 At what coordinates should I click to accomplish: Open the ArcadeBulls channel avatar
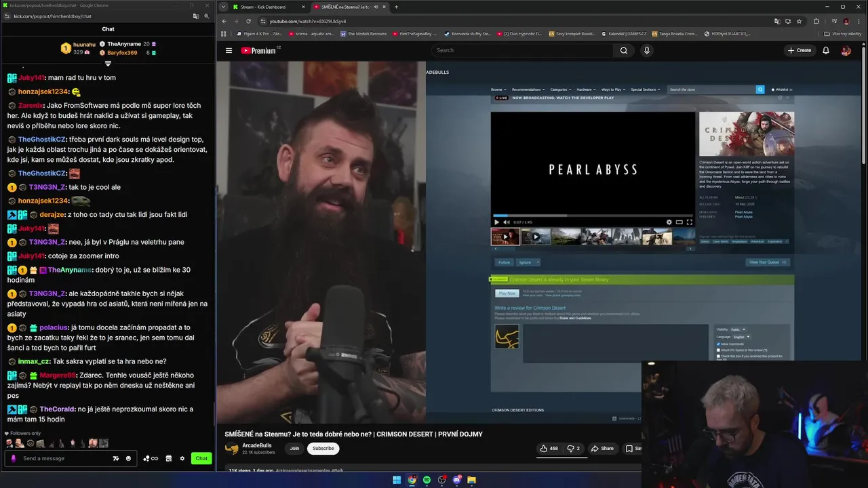232,448
